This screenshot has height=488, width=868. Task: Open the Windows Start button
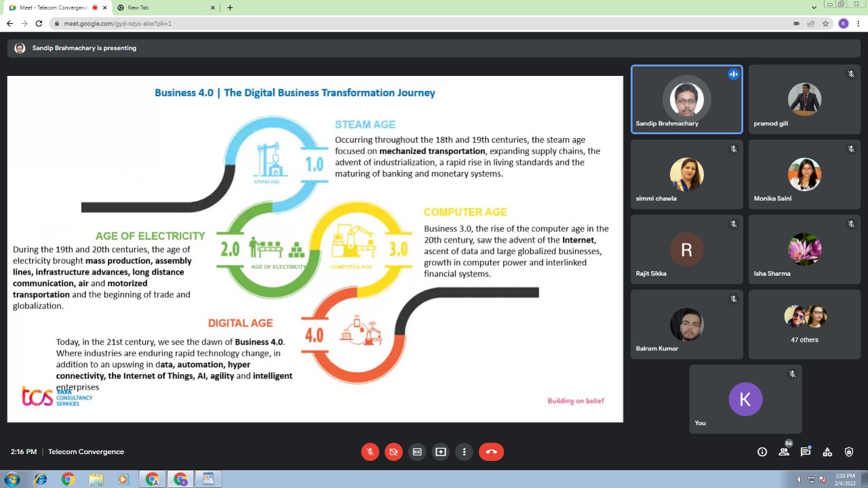(x=12, y=479)
